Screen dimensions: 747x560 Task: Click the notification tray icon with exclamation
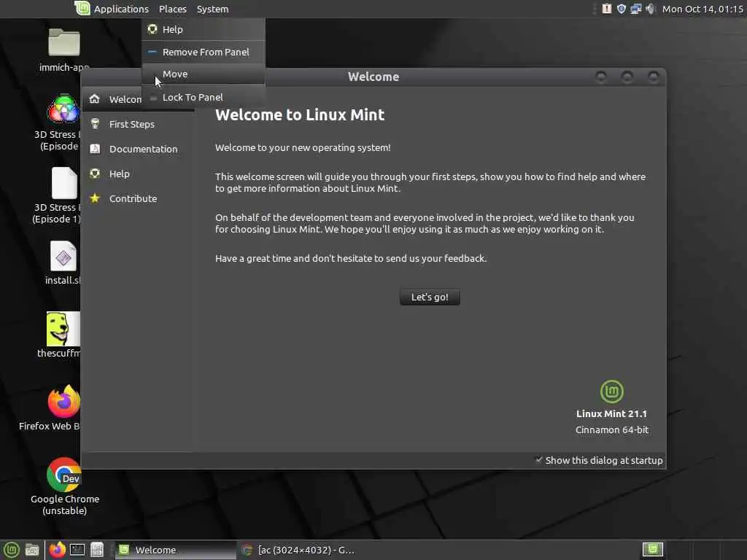pos(606,9)
